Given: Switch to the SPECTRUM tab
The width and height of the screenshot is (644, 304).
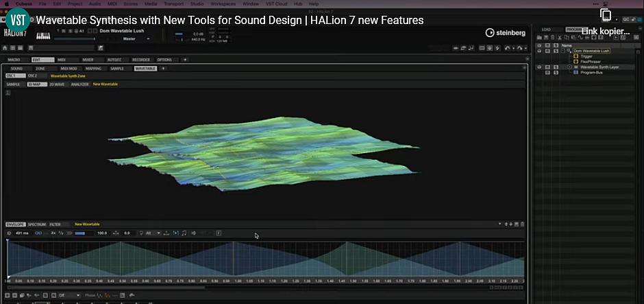Looking at the screenshot, I should coord(37,224).
